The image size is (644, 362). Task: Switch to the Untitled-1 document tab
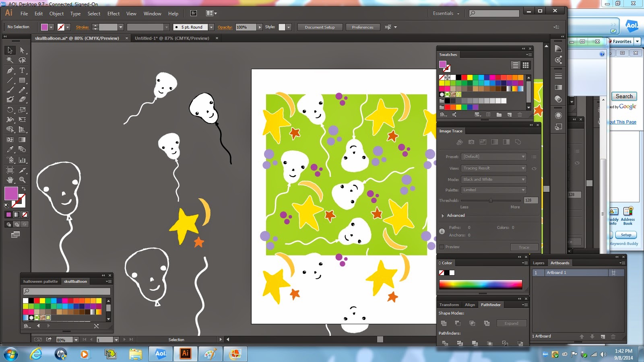[172, 38]
